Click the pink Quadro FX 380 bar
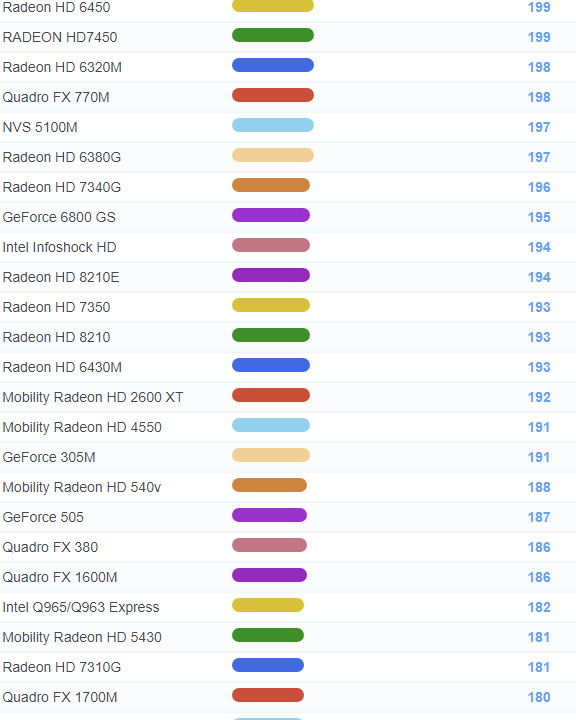 pyautogui.click(x=269, y=545)
